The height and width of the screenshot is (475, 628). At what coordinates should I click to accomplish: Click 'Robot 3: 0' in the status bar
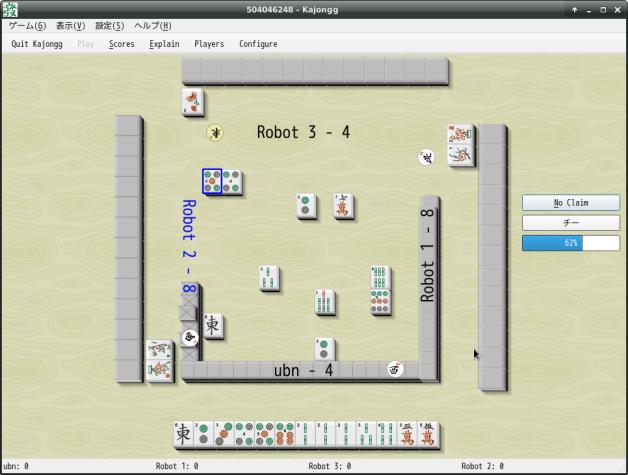330,466
